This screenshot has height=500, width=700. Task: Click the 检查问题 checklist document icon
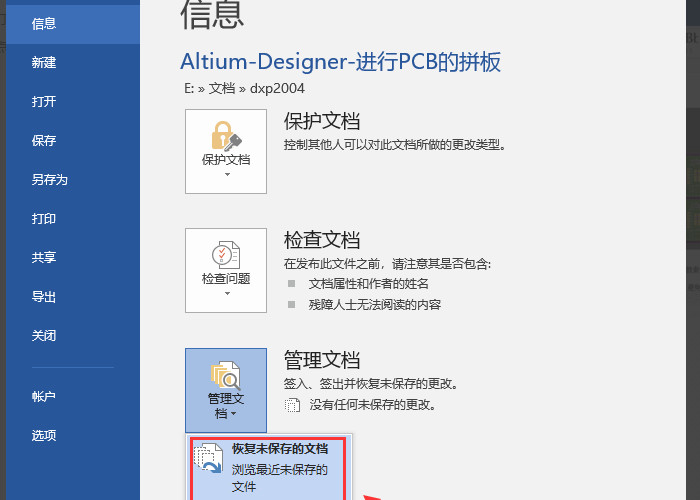226,255
